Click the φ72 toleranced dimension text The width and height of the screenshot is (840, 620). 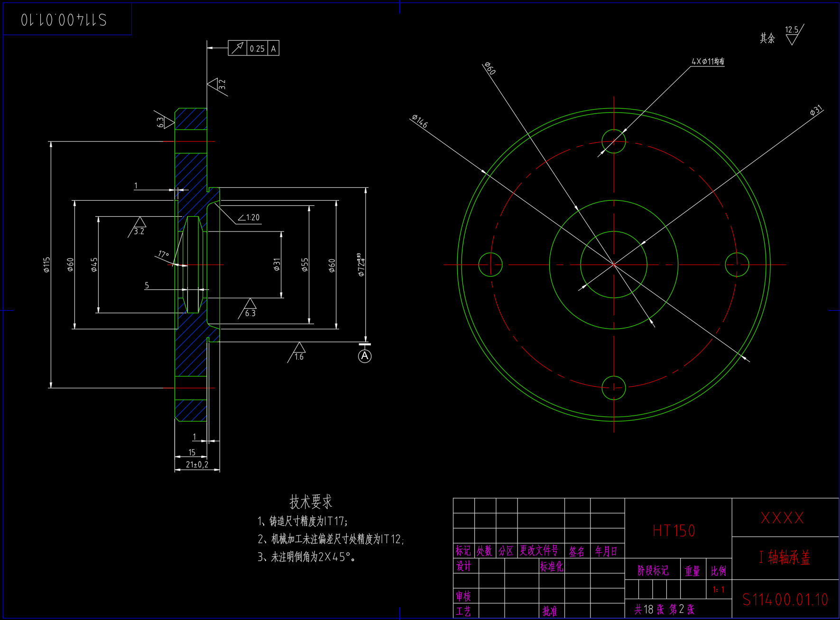361,265
